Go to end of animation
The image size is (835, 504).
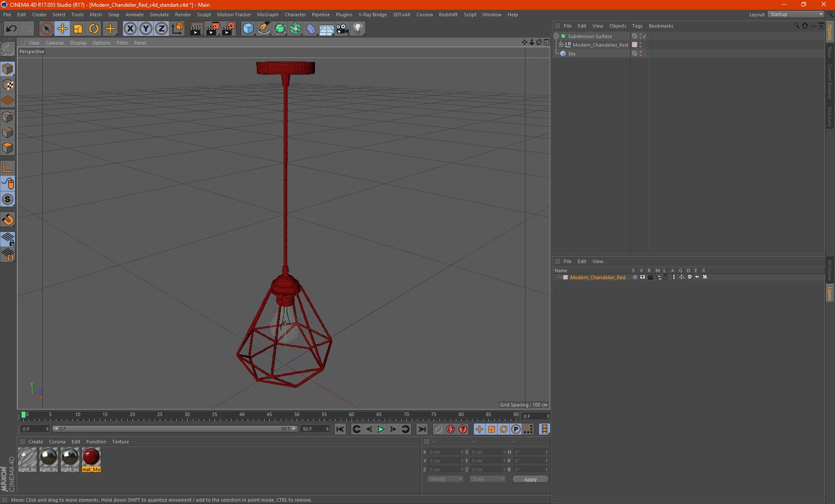click(422, 429)
